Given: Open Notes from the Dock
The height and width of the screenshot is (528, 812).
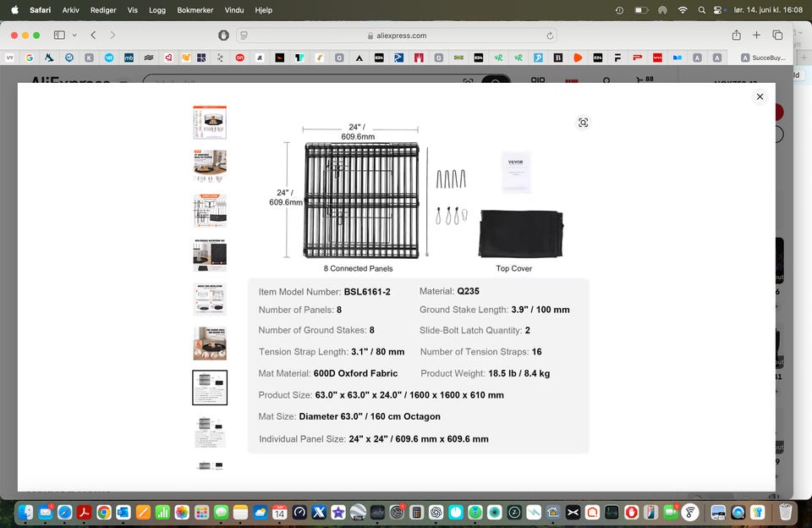Looking at the screenshot, I should point(241,513).
